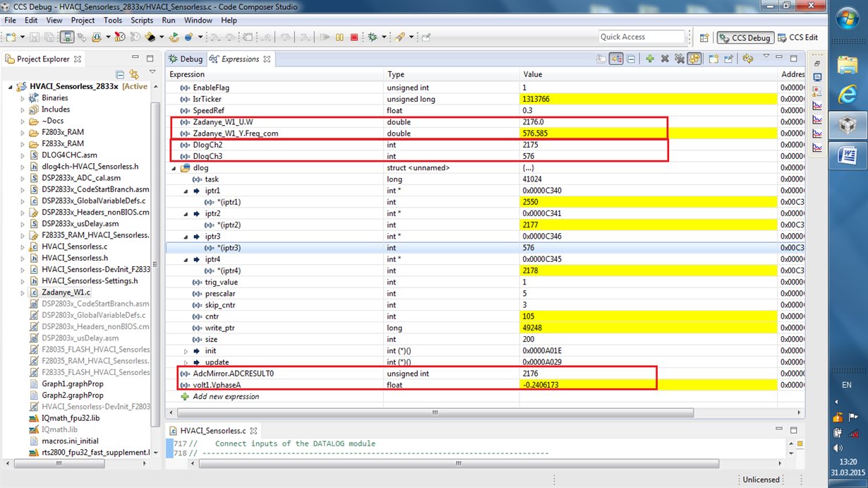Click the Link with Editor icon in Project Explorer
Viewport: 868px width, 488px height.
133,74
